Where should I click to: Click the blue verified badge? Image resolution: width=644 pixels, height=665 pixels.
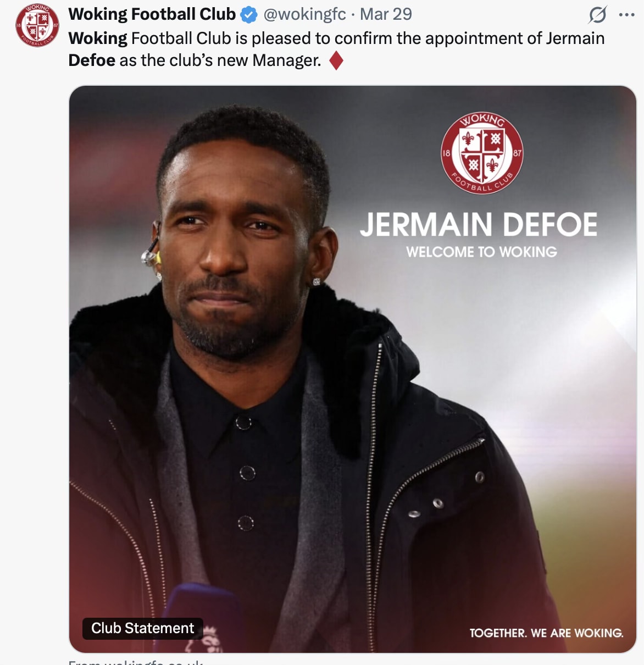[x=249, y=15]
